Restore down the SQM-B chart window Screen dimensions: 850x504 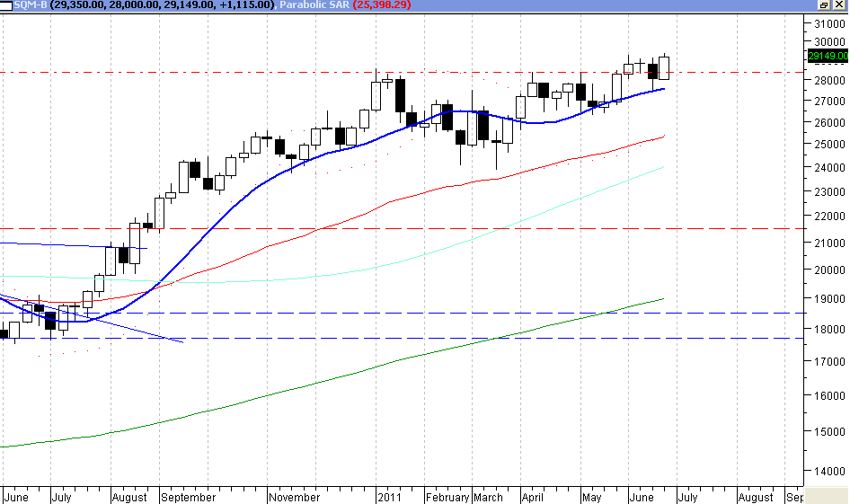point(824,4)
